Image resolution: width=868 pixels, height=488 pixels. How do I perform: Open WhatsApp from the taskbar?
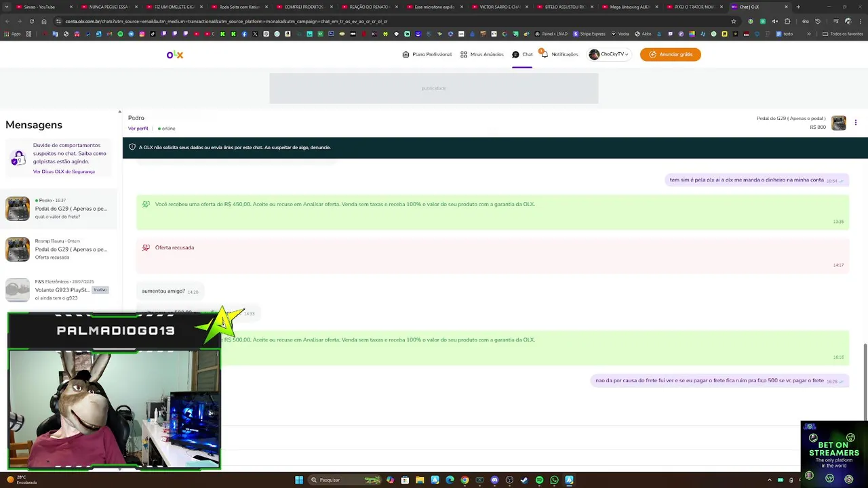(554, 480)
